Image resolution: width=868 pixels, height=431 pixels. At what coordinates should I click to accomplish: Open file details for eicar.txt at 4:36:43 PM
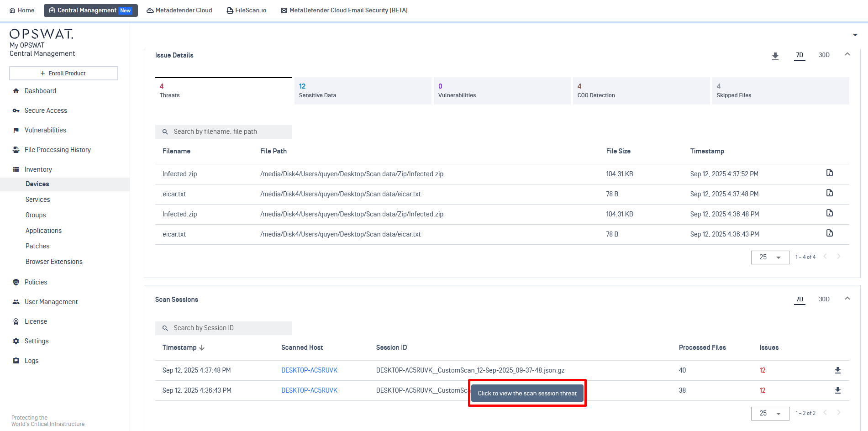coord(829,233)
